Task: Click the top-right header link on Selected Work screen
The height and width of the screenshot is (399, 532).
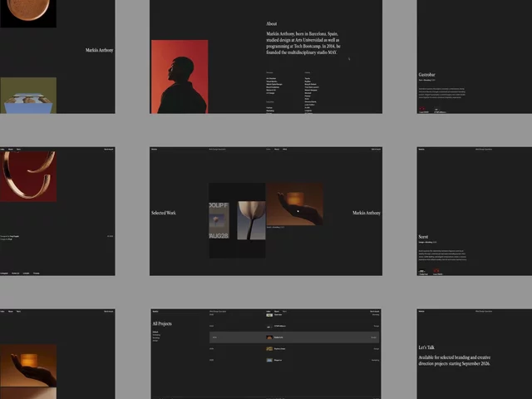Action: coord(376,149)
